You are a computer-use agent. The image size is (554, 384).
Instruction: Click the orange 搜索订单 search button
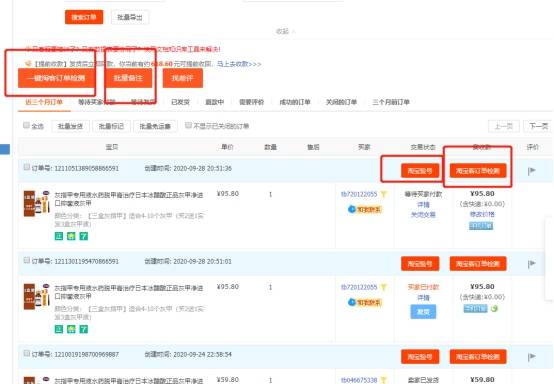pos(84,17)
